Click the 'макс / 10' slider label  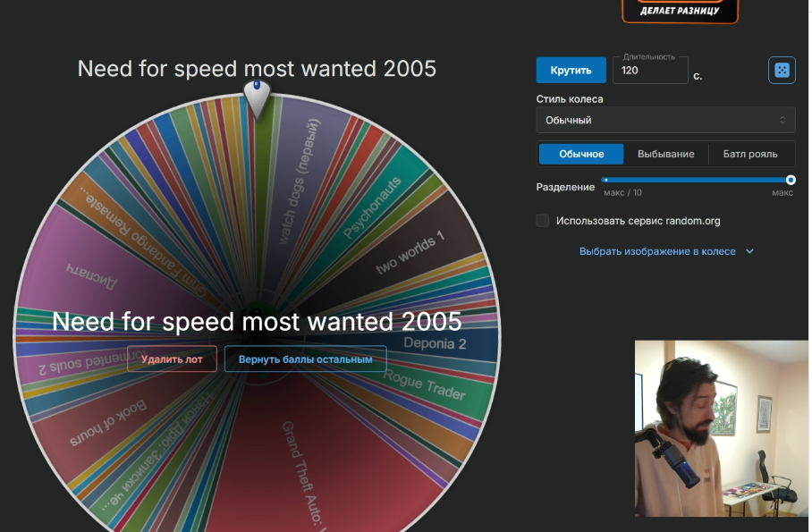pos(622,193)
